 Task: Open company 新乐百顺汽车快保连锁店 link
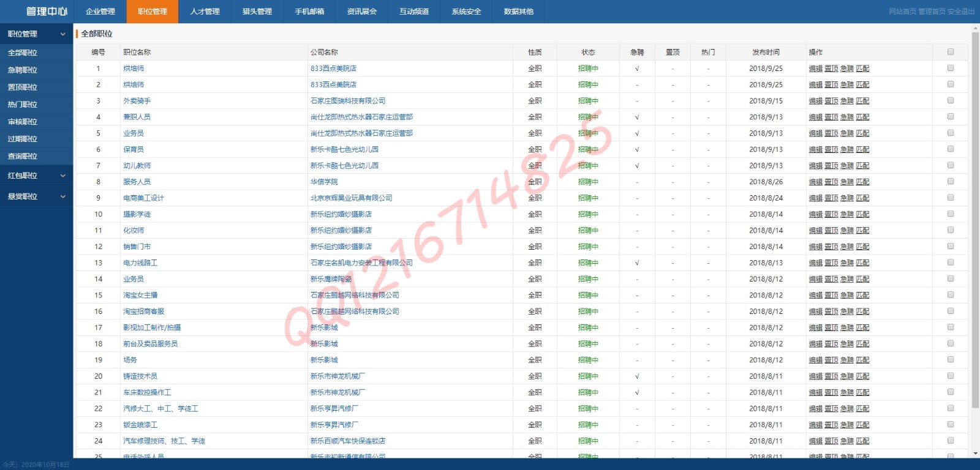348,441
